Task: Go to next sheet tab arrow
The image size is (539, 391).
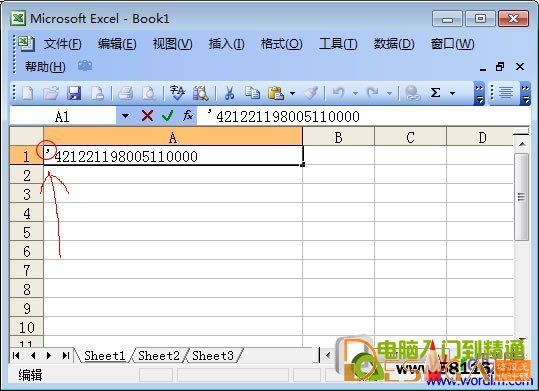Action: point(49,356)
